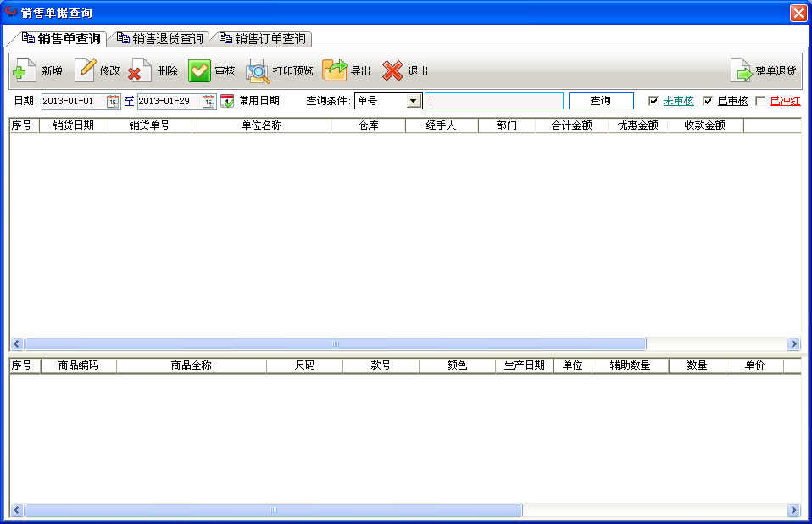Click the 查询 (search) button
812x524 pixels.
(601, 101)
